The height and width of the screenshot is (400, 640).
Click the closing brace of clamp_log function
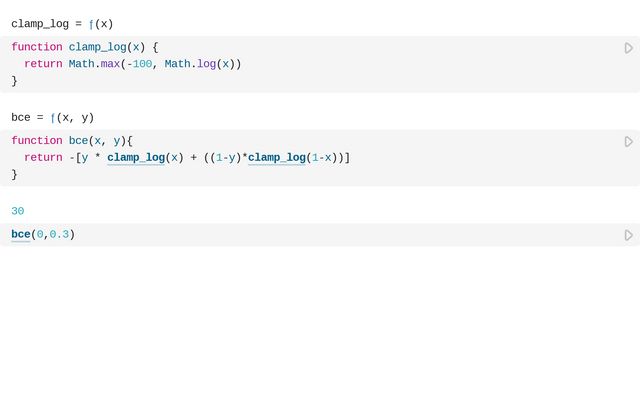pos(15,81)
